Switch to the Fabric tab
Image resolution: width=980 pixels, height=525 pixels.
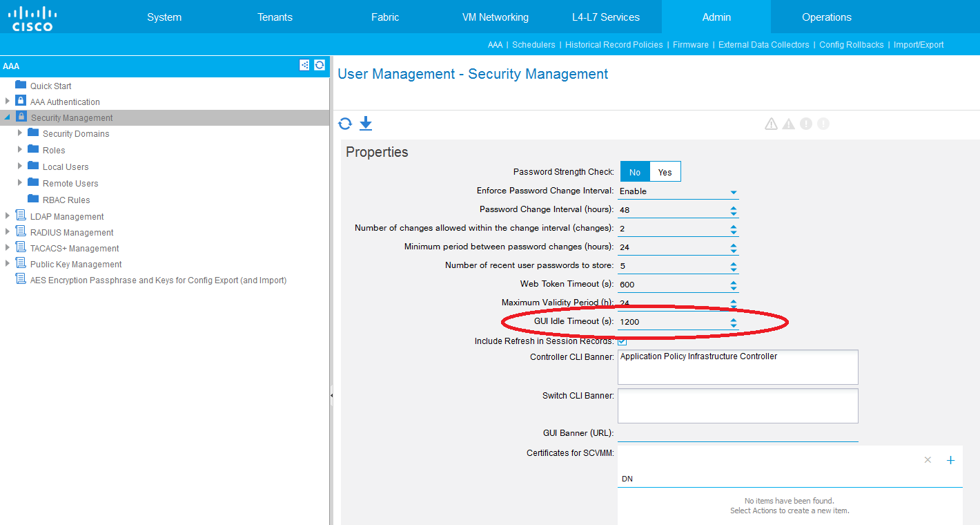pos(385,17)
